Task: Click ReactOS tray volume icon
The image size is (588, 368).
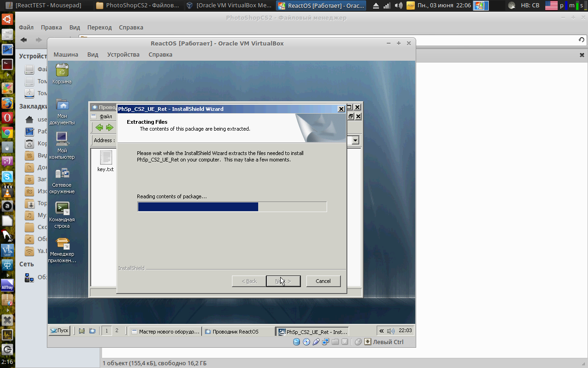Action: 390,331
